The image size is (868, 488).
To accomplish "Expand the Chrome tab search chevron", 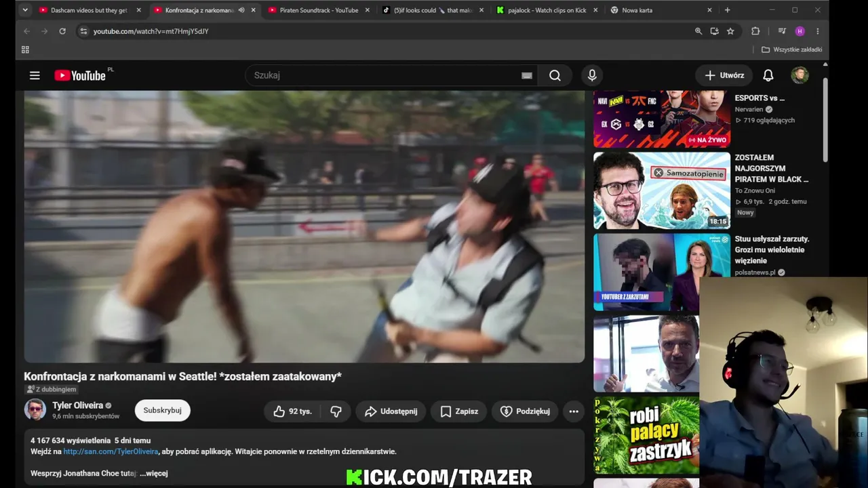I will click(25, 10).
